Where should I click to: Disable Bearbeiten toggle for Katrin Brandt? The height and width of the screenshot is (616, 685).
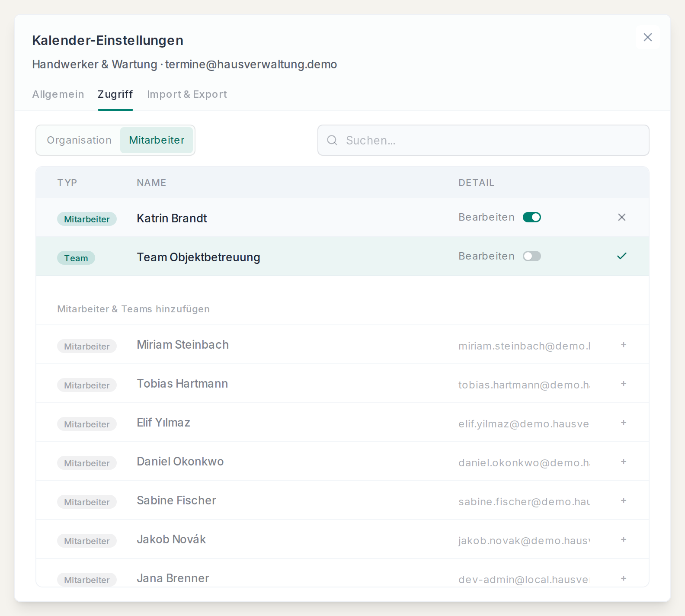532,217
